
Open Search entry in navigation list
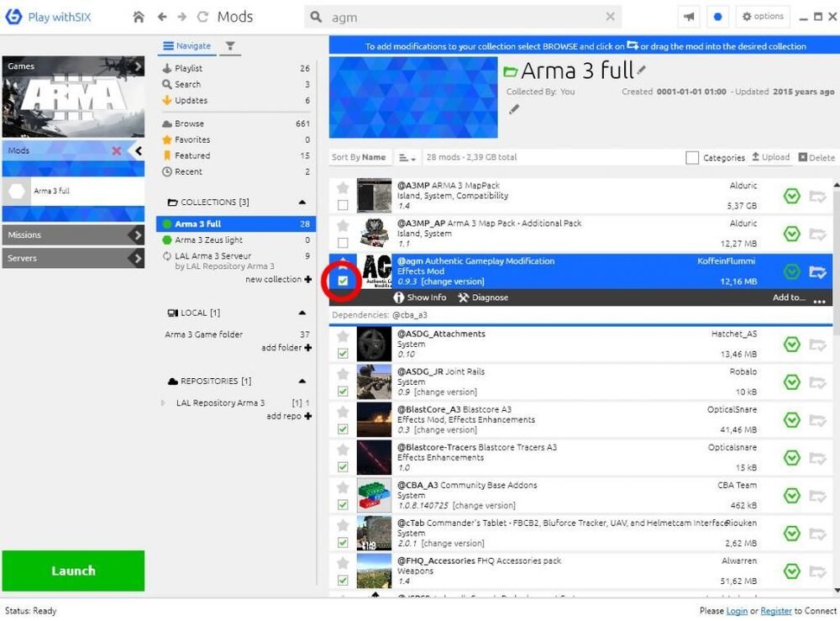(236, 84)
